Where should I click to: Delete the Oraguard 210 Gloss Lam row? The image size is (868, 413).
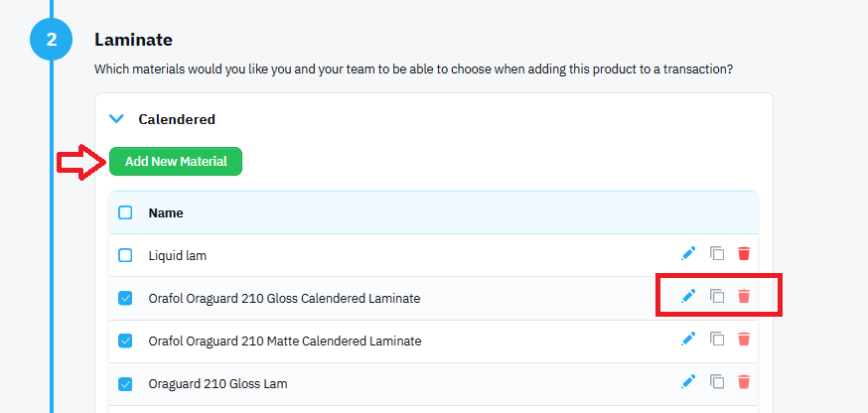click(x=744, y=381)
